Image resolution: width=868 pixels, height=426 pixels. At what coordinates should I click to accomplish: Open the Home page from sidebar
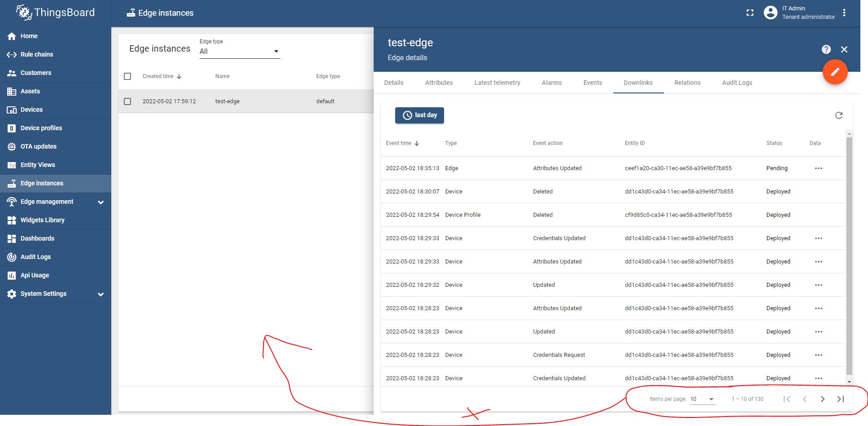pos(29,36)
